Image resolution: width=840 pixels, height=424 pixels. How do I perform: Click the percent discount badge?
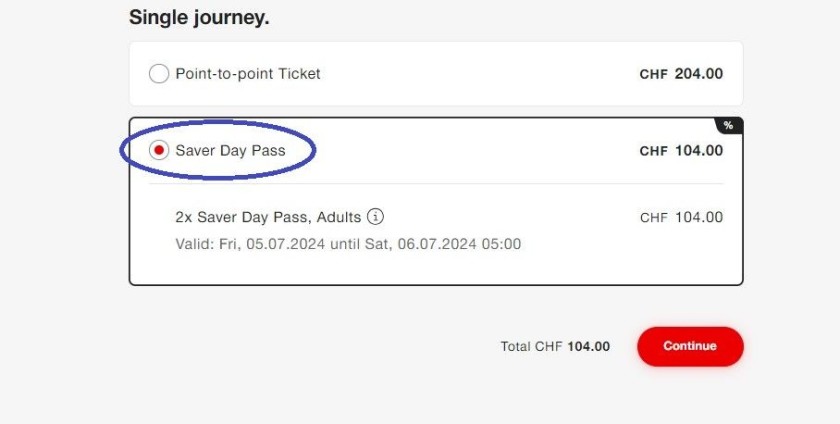click(x=729, y=125)
